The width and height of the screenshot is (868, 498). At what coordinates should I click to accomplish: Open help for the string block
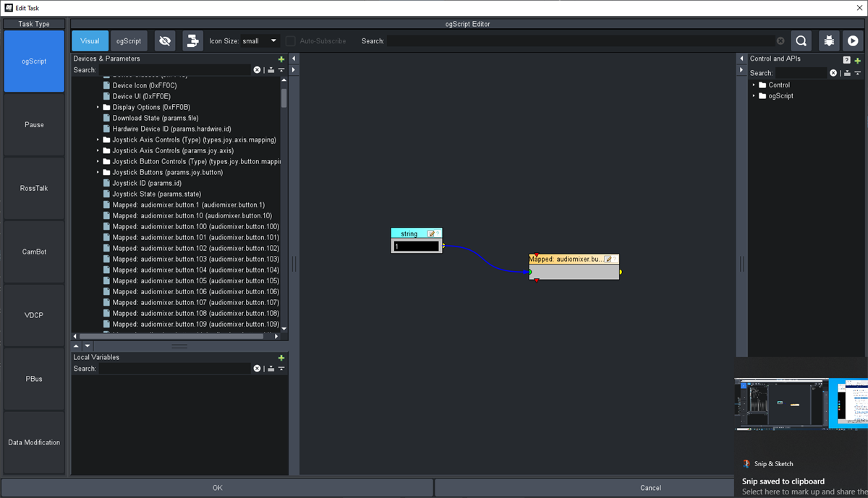(438, 233)
